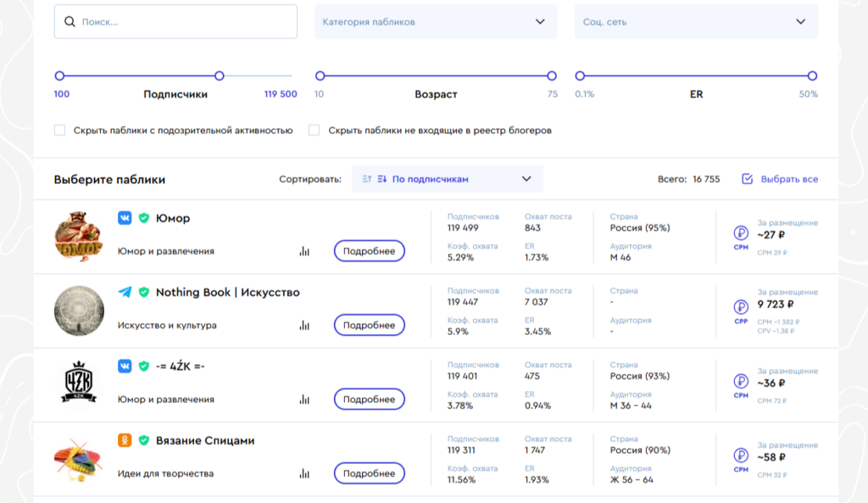
Task: Expand the Категория пабликов dropdown
Action: pos(436,22)
